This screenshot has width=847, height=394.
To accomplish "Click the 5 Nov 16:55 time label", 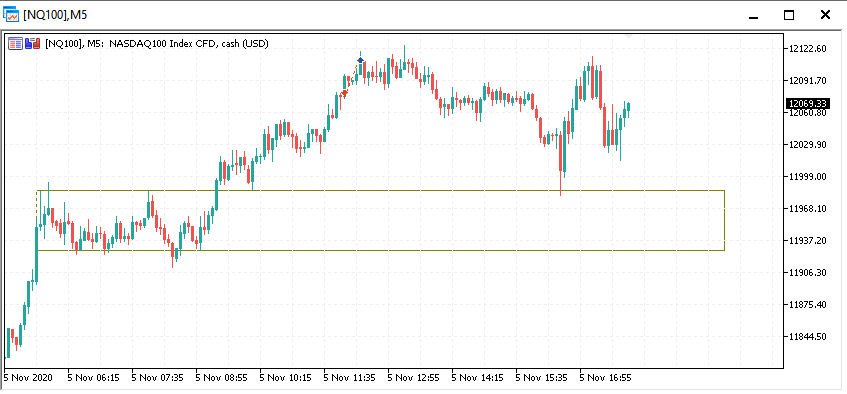I will point(606,377).
